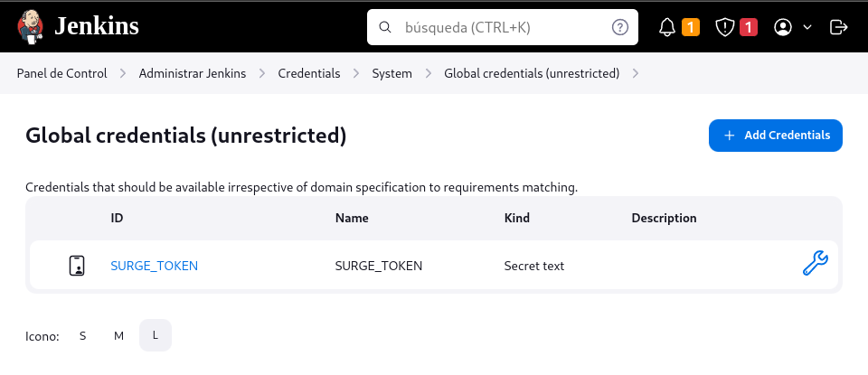This screenshot has height=375, width=868.
Task: Open the SURGE_TOKEN credential link
Action: [x=155, y=266]
